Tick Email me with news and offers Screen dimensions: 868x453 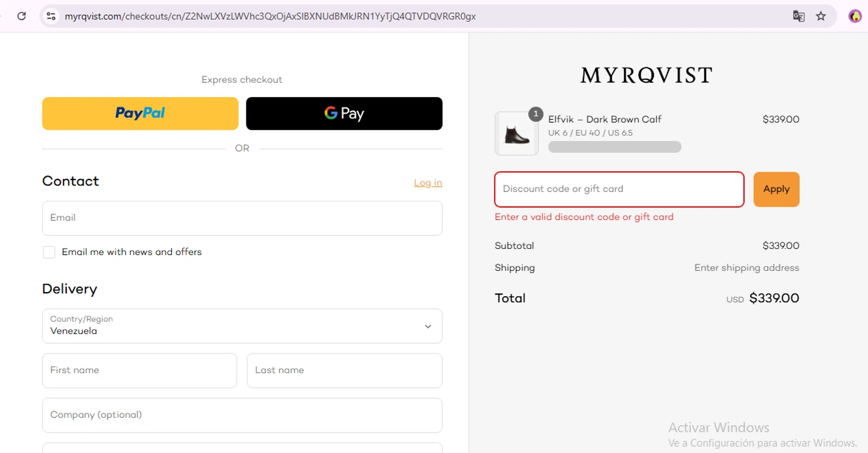49,252
